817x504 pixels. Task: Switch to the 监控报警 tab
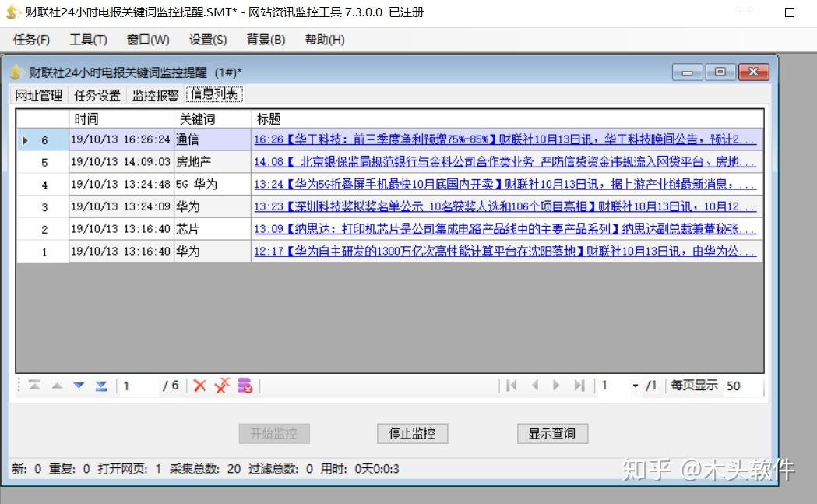point(155,95)
